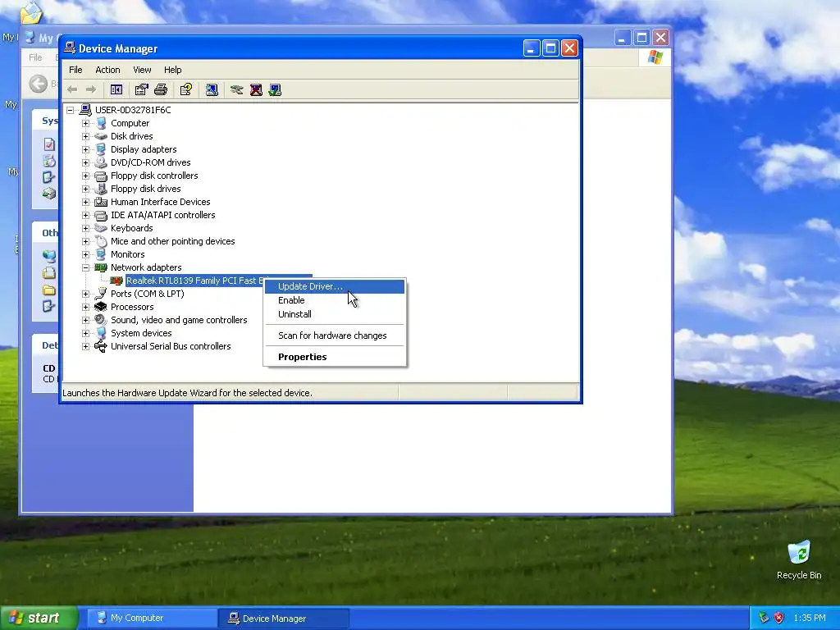Click the Back button in My Computer window
Viewport: 840px width, 630px height.
click(x=39, y=84)
